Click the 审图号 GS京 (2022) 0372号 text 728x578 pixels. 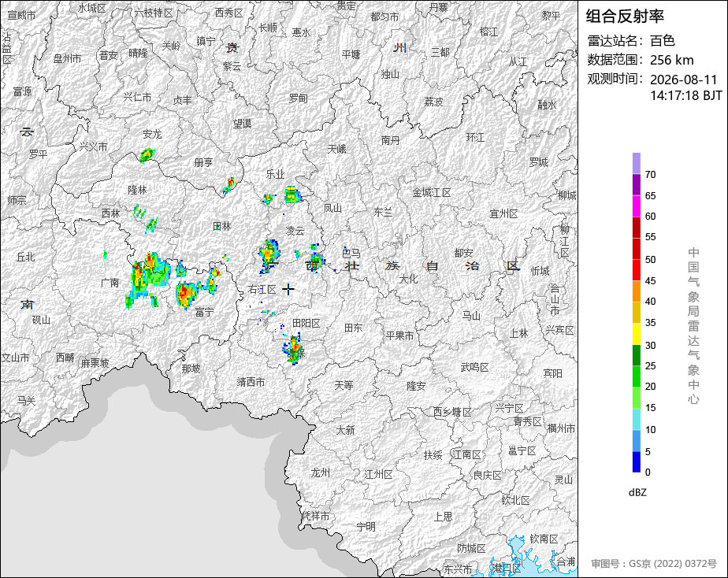click(654, 564)
